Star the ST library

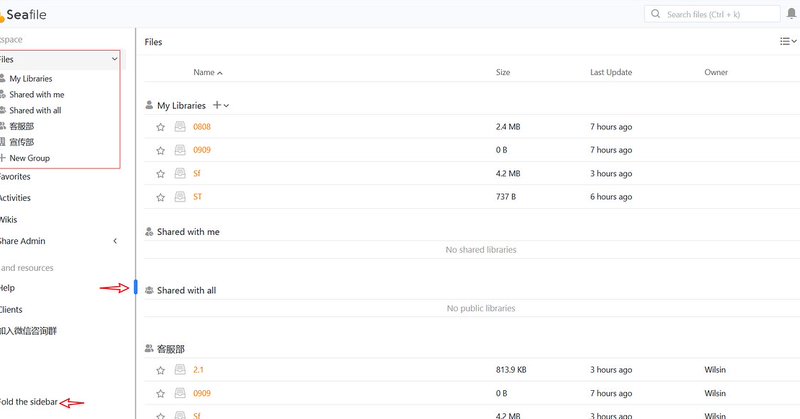tap(161, 198)
